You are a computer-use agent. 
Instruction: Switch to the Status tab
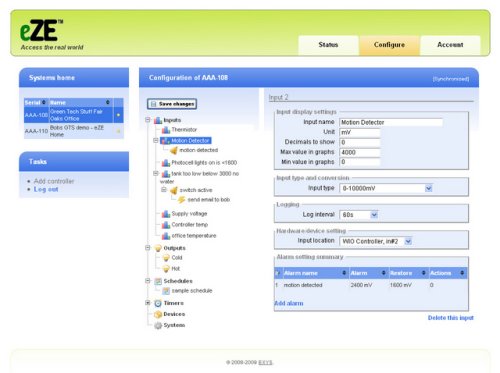[x=328, y=45]
